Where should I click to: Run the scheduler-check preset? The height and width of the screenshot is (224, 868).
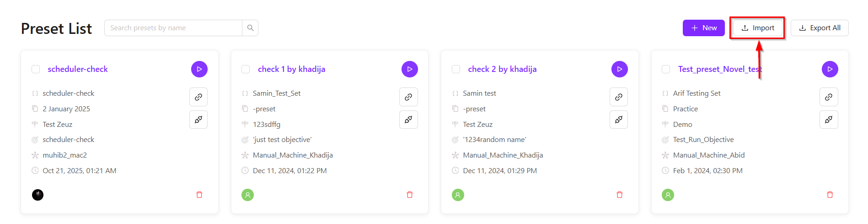click(199, 69)
